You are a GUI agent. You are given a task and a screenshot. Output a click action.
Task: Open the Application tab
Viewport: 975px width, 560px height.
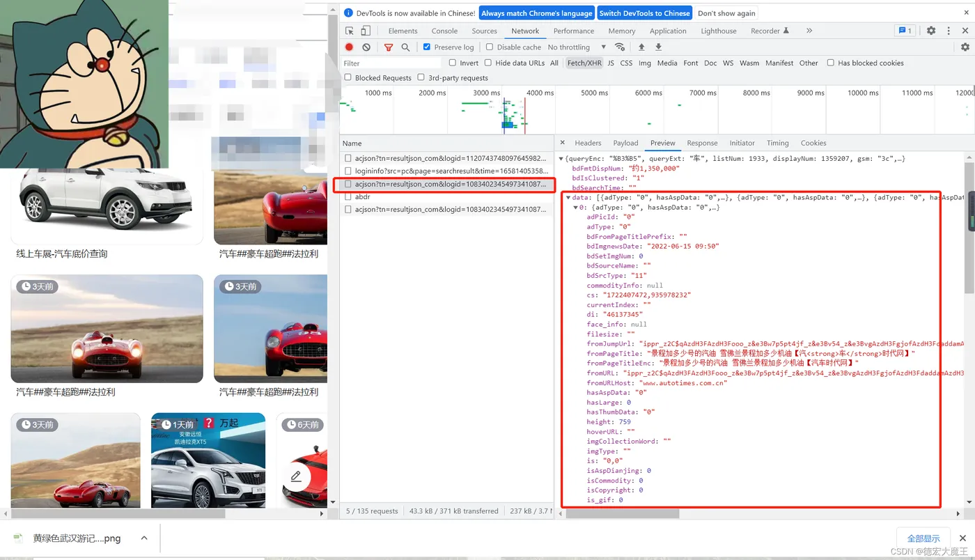pyautogui.click(x=668, y=31)
